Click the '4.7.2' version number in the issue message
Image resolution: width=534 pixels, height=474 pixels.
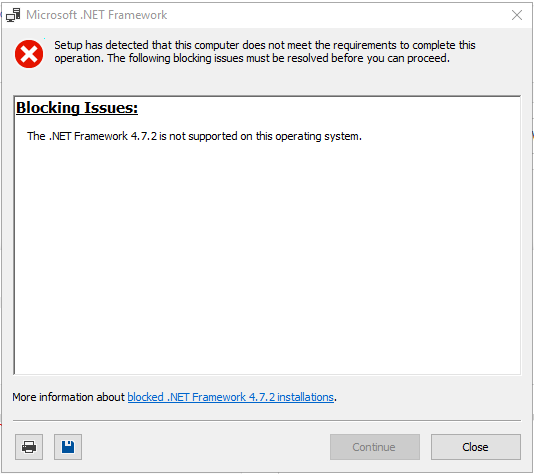(144, 136)
